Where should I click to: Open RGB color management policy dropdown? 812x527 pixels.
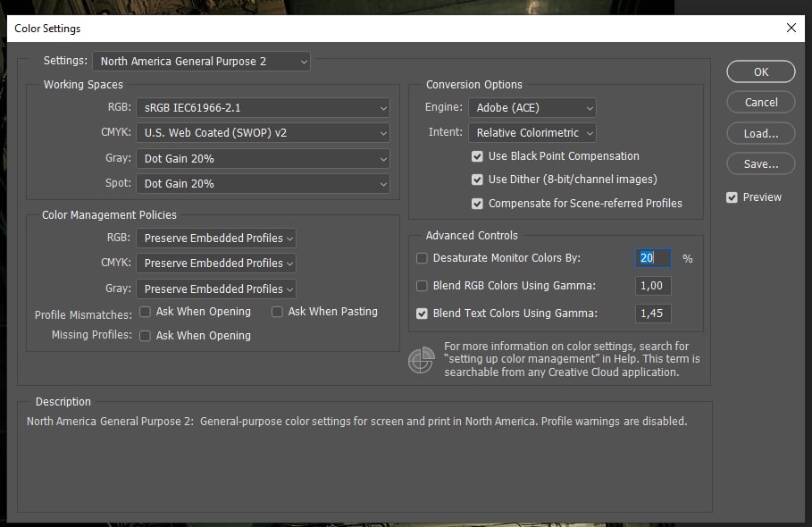pyautogui.click(x=216, y=238)
